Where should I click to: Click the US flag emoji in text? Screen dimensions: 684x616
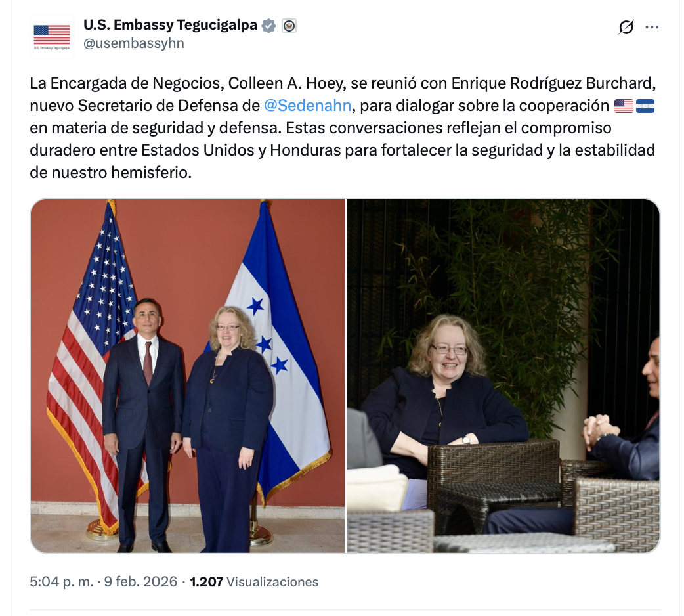point(624,106)
